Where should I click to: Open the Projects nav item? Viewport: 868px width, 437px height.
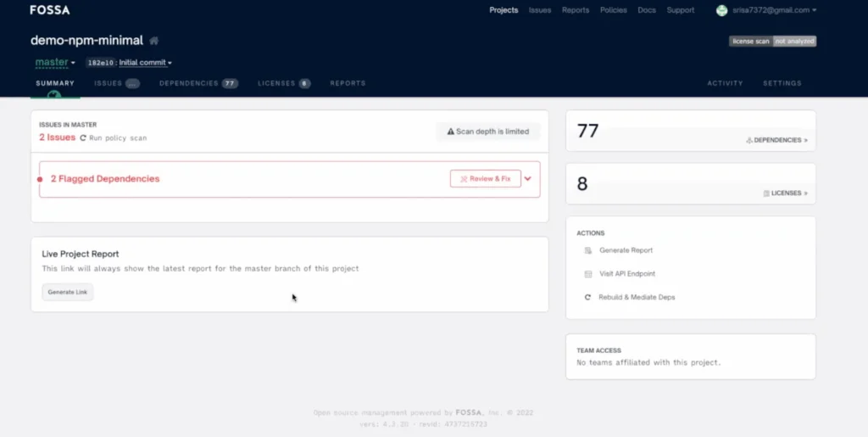pos(504,10)
